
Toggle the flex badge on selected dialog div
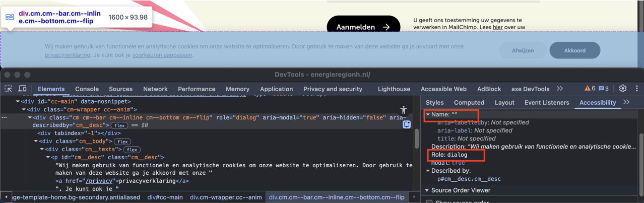pos(119,125)
